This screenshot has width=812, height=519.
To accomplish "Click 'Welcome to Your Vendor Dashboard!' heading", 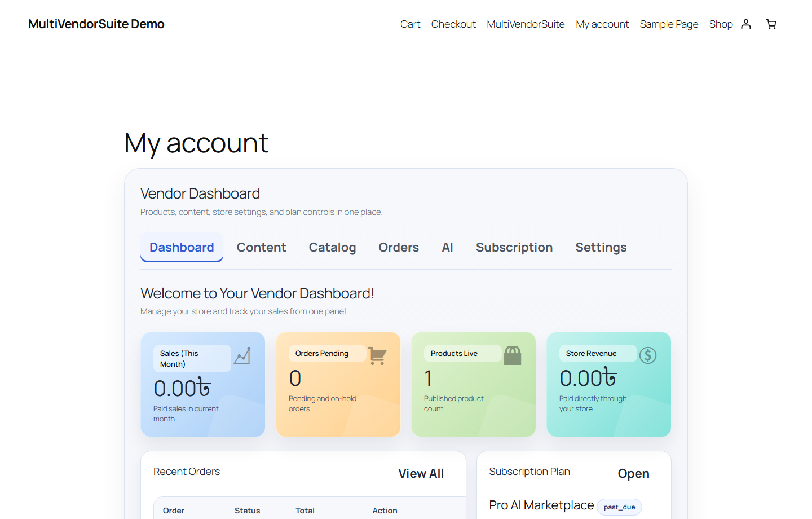I will (257, 293).
